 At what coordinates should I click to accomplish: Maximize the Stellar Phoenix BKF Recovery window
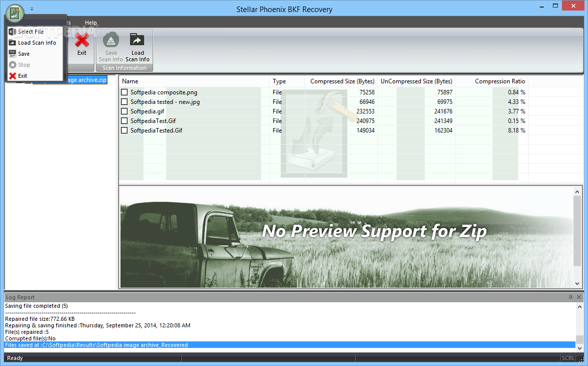pos(555,6)
